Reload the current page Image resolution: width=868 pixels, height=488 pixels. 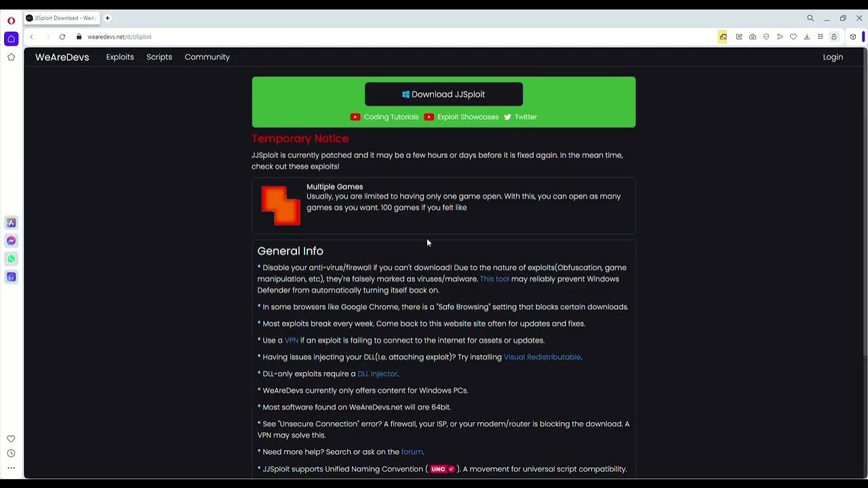[62, 37]
